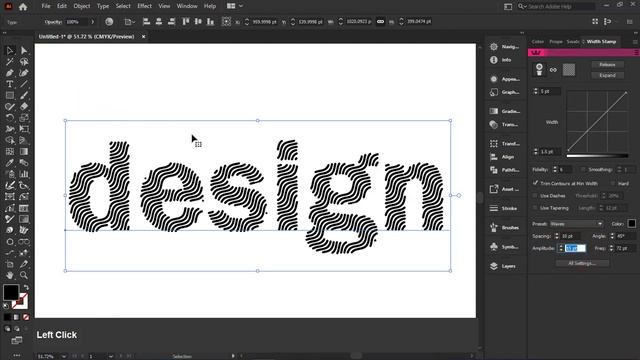Switch to the Width Stamp tab
640x360 pixels.
pos(601,42)
